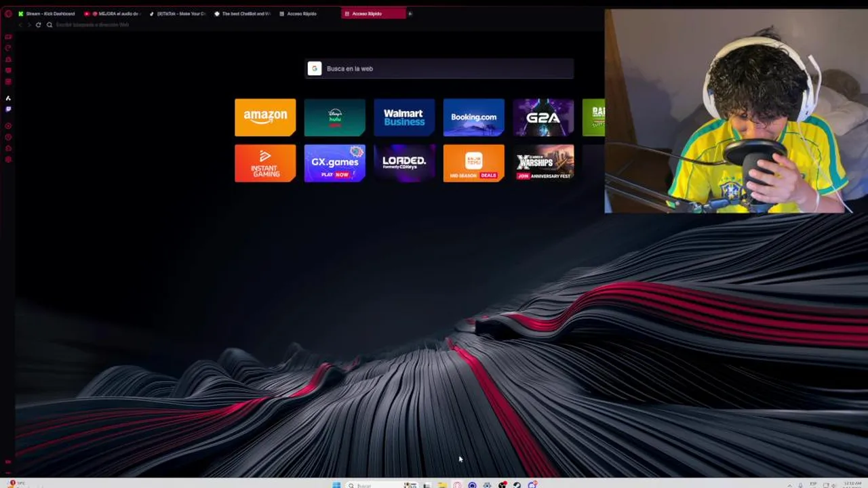Click the address bar search magnifier icon

point(50,24)
